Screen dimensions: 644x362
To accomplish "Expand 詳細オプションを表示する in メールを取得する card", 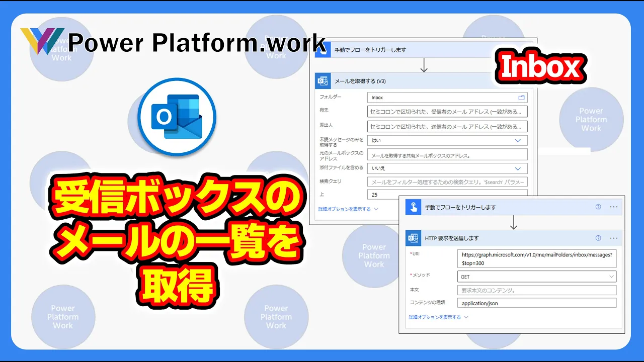I will pos(348,209).
